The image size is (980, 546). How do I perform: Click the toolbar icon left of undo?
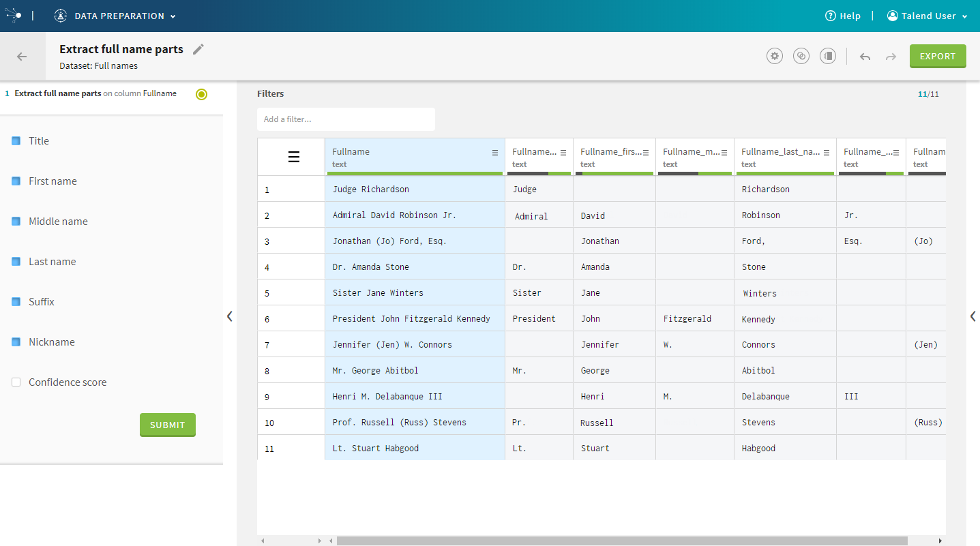click(828, 56)
